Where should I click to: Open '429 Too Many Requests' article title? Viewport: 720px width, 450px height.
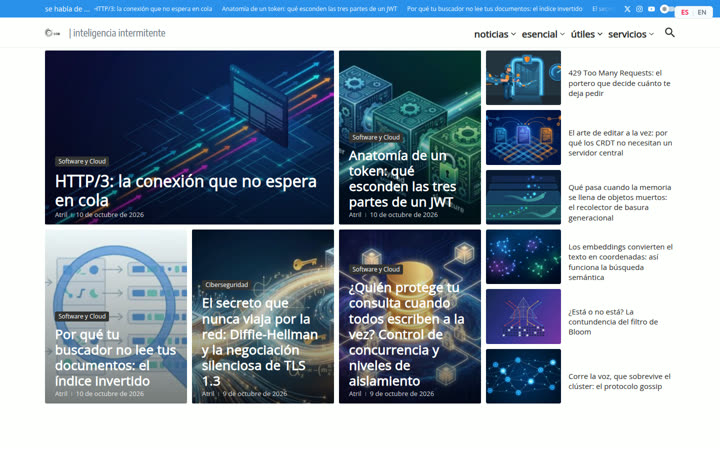point(619,83)
